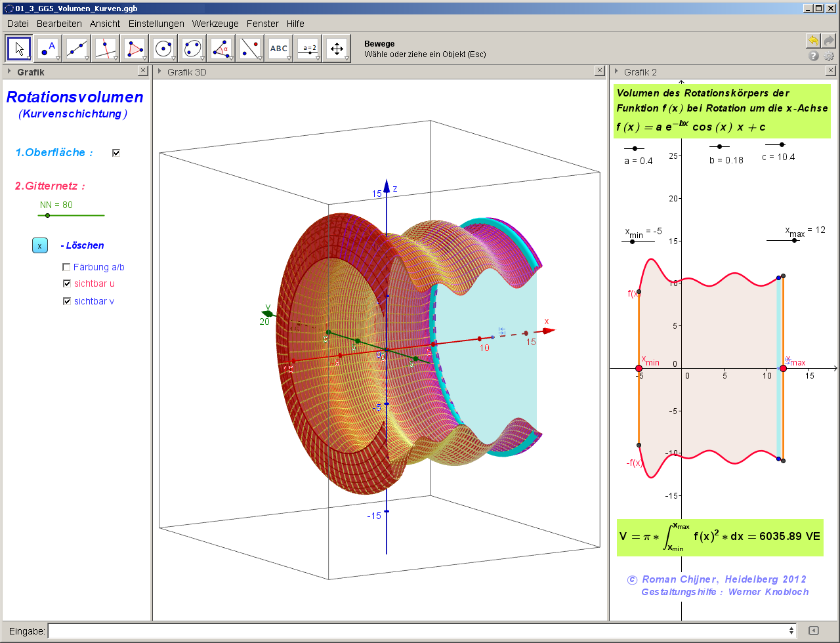Expand the Grafik 3D panel style bar
The width and height of the screenshot is (840, 643).
tap(159, 72)
